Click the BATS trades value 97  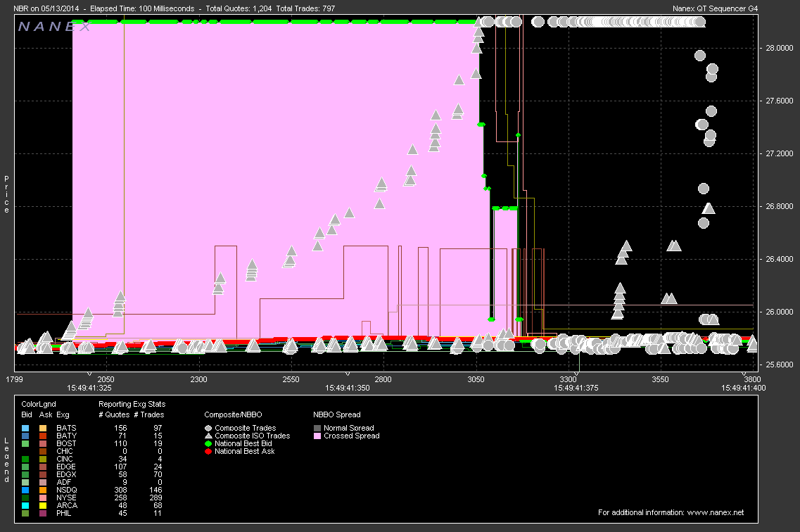tap(158, 429)
